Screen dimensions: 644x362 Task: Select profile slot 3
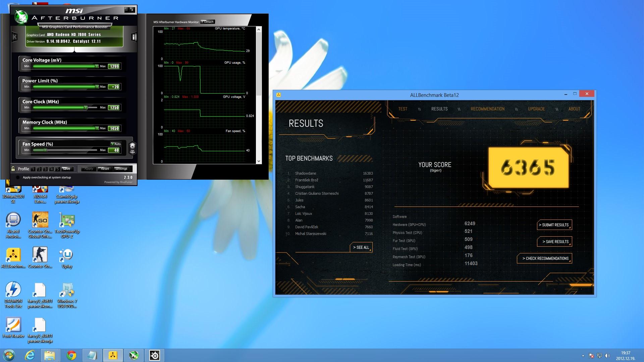pos(46,169)
